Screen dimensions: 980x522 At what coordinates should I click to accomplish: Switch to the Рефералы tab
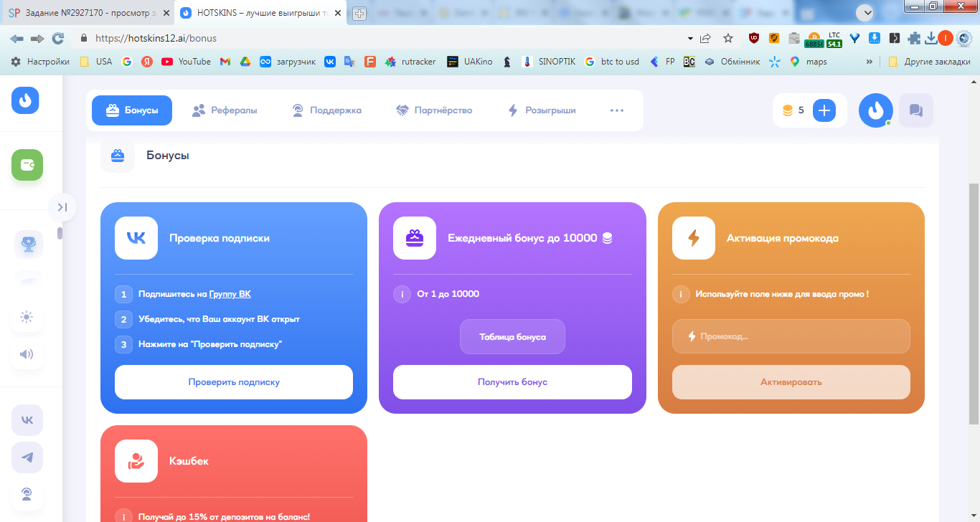[x=225, y=110]
